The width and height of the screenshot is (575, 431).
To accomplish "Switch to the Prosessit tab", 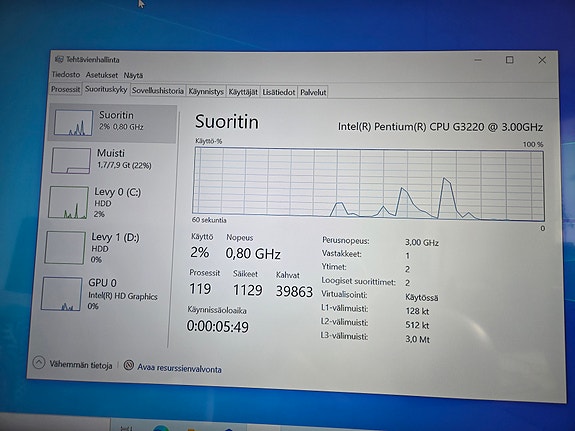I will [x=65, y=89].
